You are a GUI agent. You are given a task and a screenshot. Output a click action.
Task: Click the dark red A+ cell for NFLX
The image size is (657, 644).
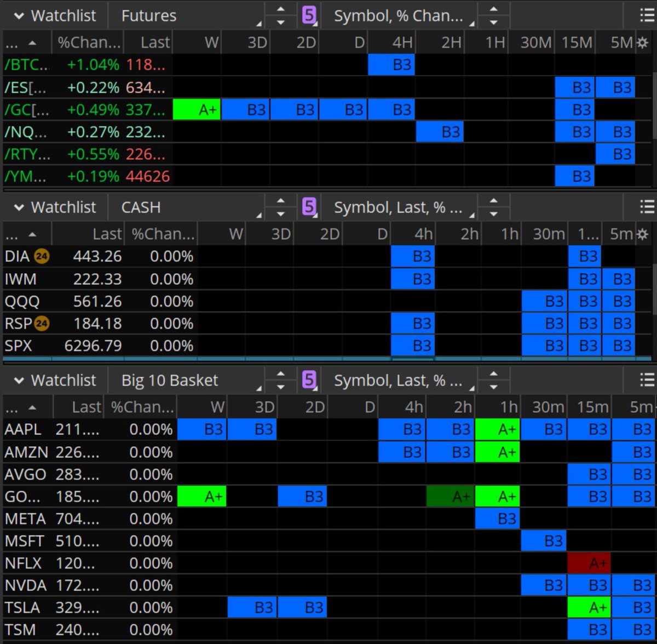tap(589, 563)
